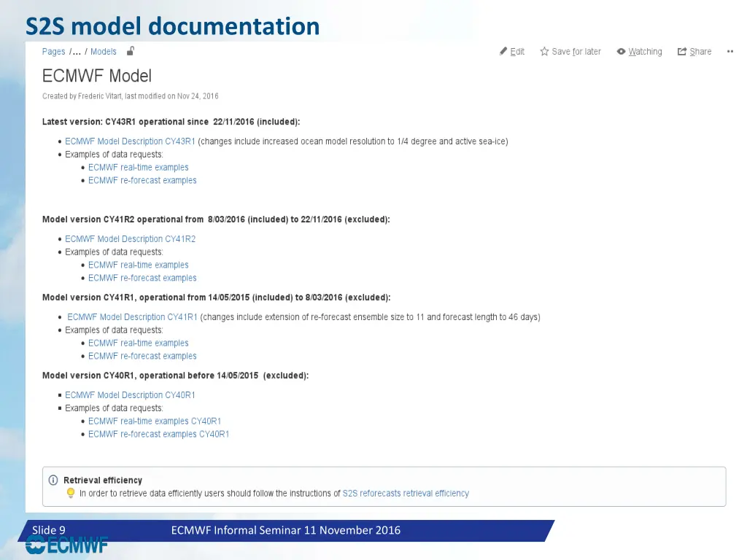Click the 'Model version CY40R1' heading
Screen dimensions: 747x560
tap(175, 376)
